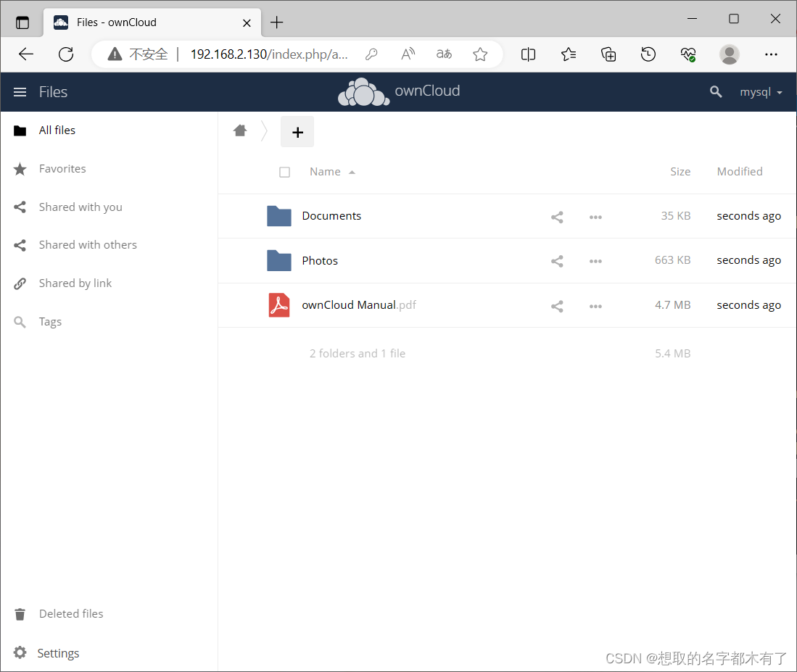Share the ownCloud Manual.pdf file
Screen dimensions: 797x672
pos(557,307)
